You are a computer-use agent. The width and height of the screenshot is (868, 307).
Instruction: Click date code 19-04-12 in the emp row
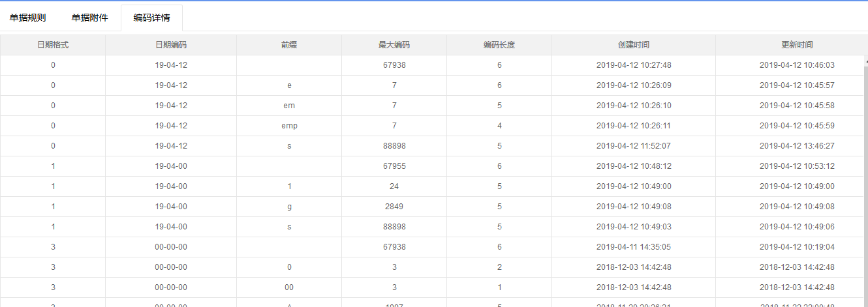[171, 126]
